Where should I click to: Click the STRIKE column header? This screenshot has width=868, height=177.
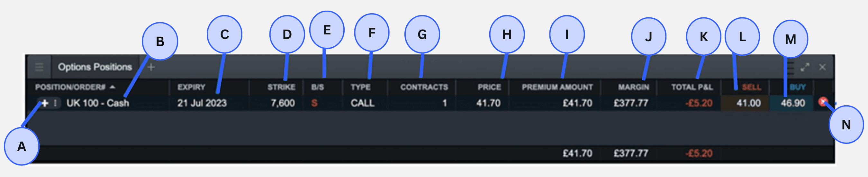281,87
